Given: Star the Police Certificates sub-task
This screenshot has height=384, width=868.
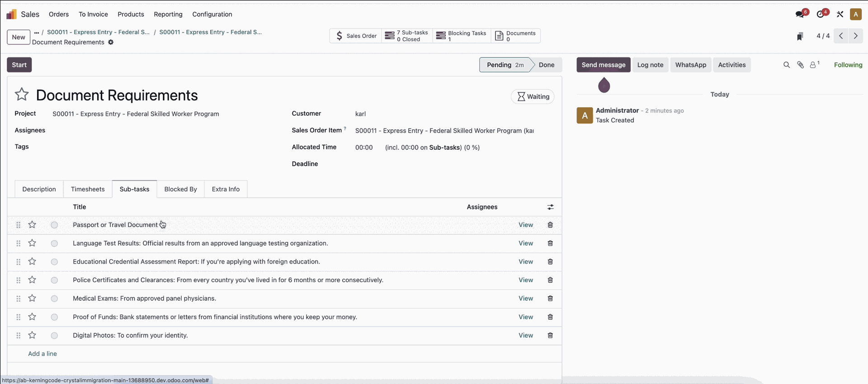Looking at the screenshot, I should pyautogui.click(x=32, y=280).
